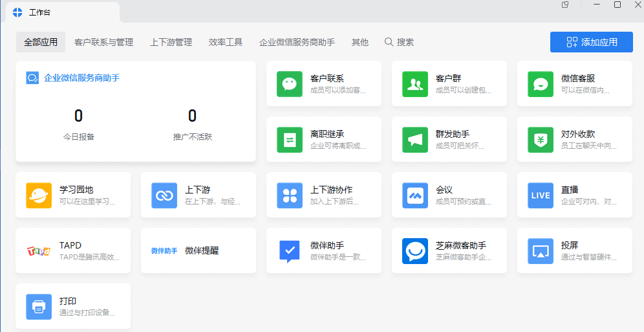644x332 pixels.
Task: Click description text 通过与打印设备...
Action: [87, 313]
